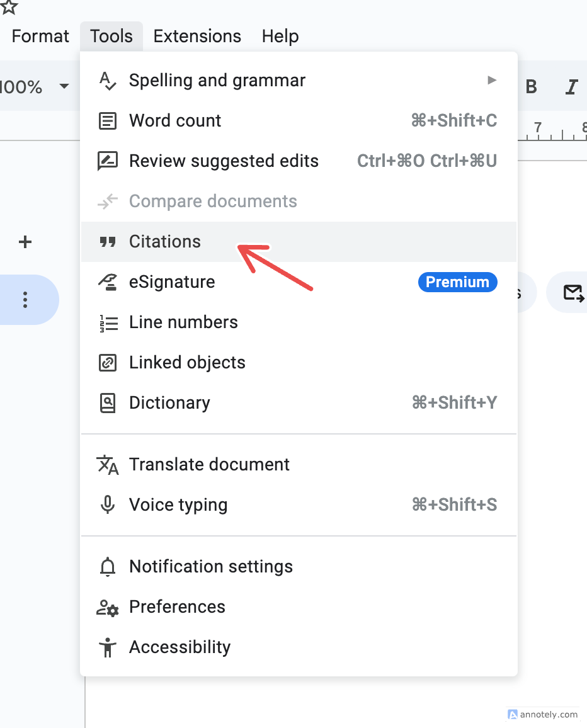587x728 pixels.
Task: Click the Word count icon
Action: click(108, 121)
